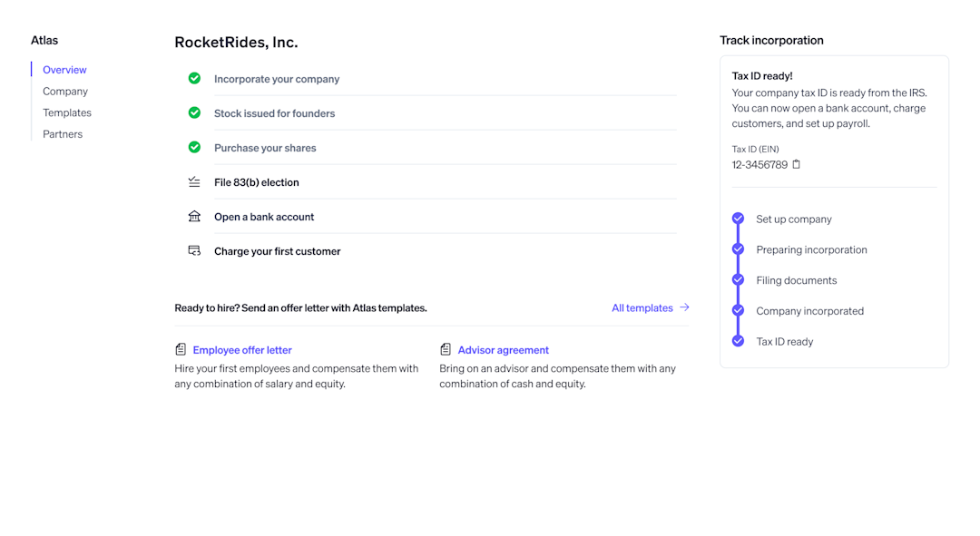Click the green checkmark beside Incorporate your company
Image resolution: width=980 pixels, height=536 pixels.
coord(193,78)
